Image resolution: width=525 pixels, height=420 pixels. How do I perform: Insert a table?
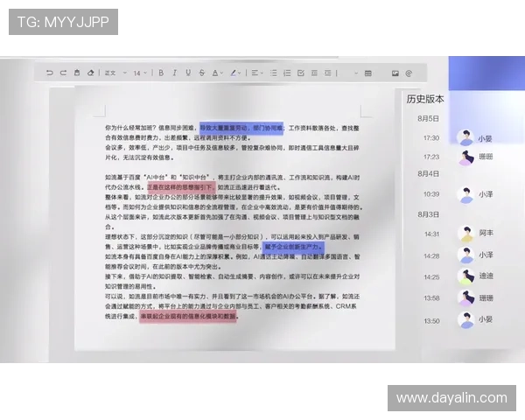[x=368, y=73]
